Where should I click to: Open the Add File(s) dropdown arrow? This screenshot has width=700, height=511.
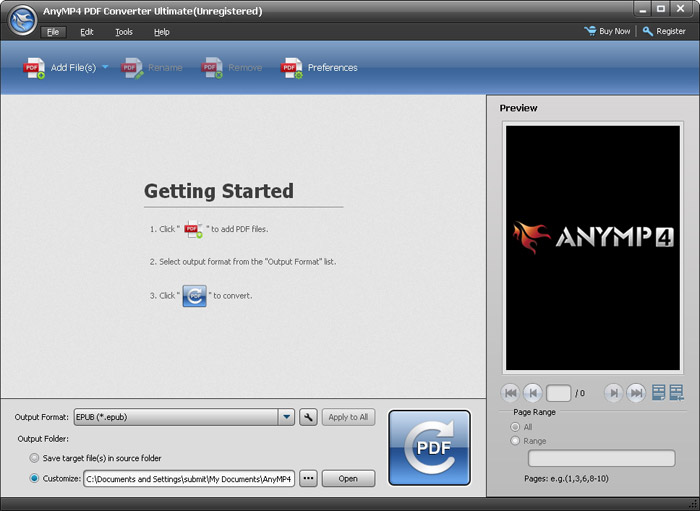click(105, 67)
